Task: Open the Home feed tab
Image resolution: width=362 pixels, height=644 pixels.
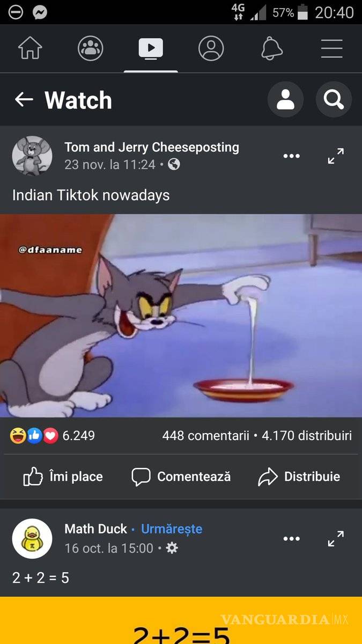Action: [30, 49]
